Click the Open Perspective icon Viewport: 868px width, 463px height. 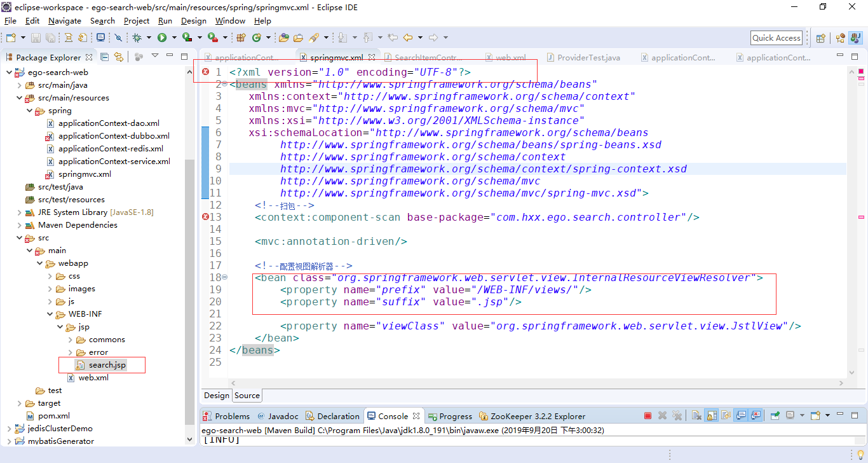coord(820,38)
